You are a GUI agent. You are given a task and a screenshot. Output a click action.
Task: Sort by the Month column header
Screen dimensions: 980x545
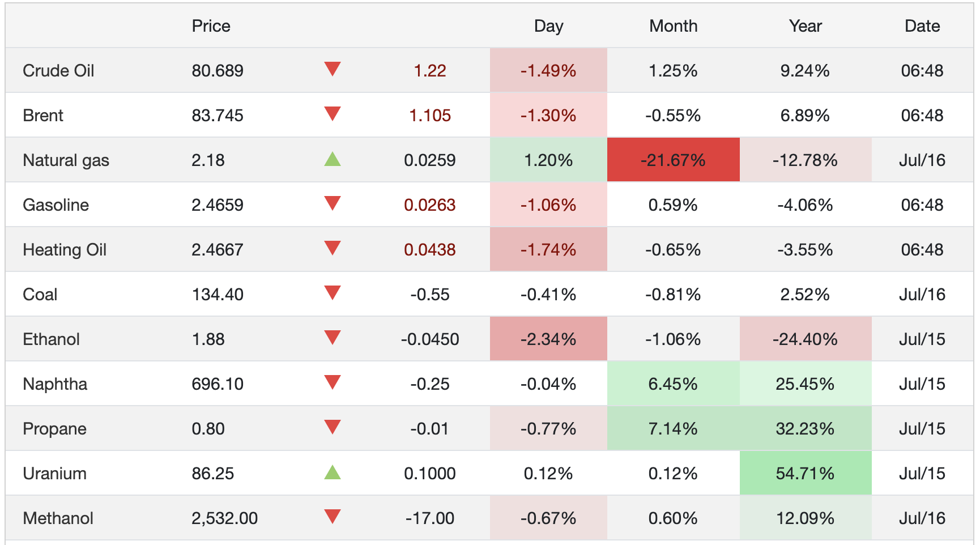coord(673,26)
